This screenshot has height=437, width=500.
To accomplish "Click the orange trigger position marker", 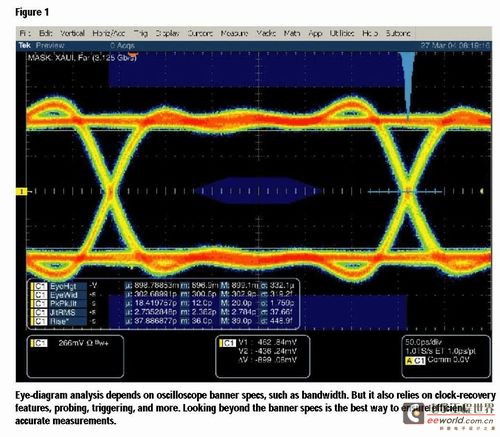I will click(x=133, y=54).
